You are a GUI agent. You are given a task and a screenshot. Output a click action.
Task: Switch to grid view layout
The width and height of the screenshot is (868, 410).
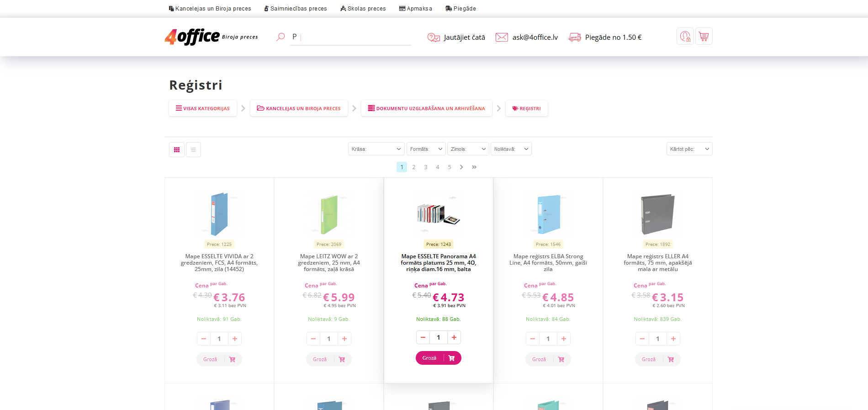click(177, 149)
